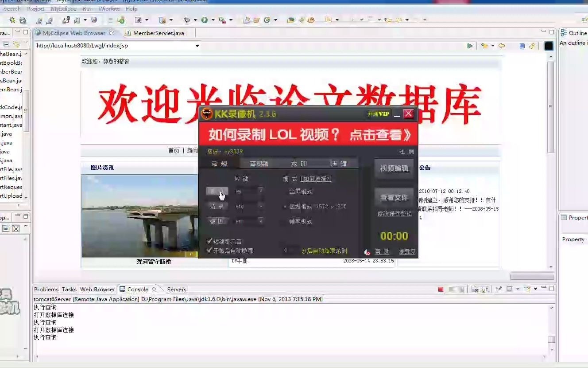Open the browser URL history dropdown
The image size is (588, 368).
point(197,46)
